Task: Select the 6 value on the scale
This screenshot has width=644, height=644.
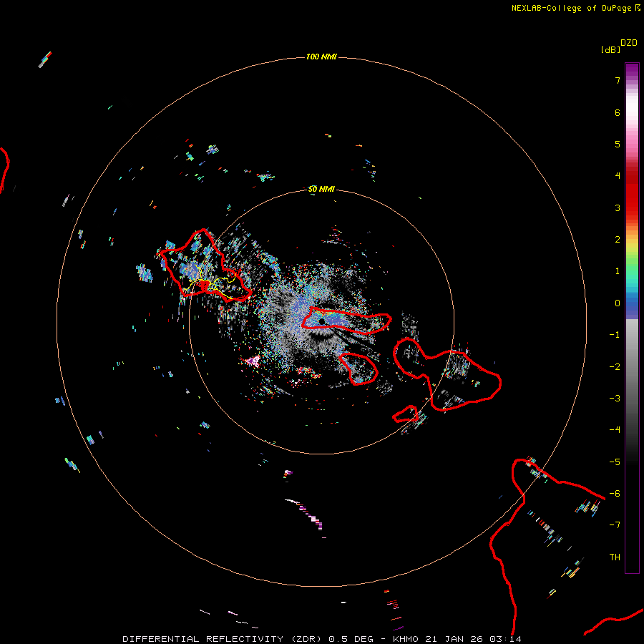Action: pos(618,112)
